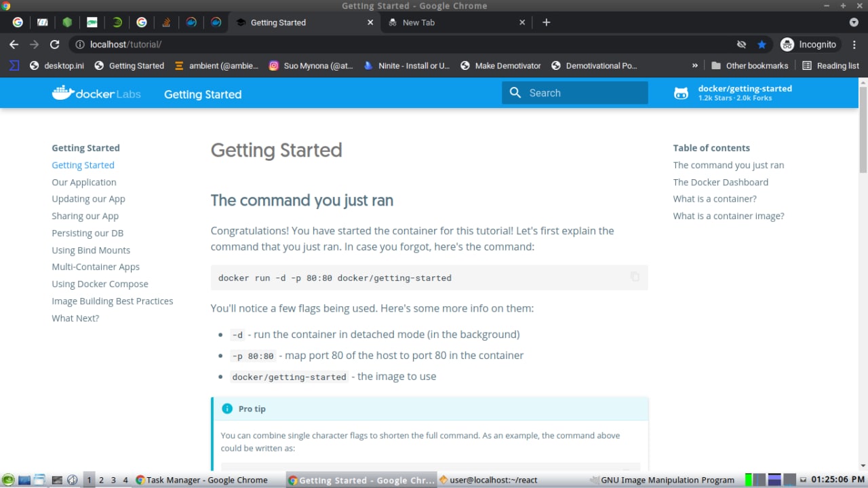
Task: Click the browser back arrow
Action: pos(14,44)
